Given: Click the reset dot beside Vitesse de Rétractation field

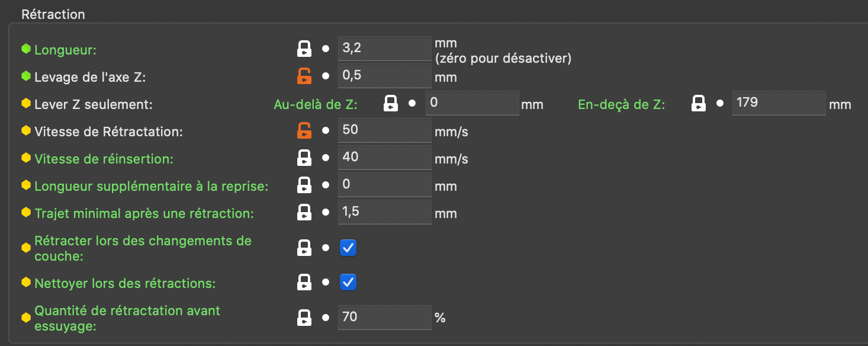Looking at the screenshot, I should 325,130.
